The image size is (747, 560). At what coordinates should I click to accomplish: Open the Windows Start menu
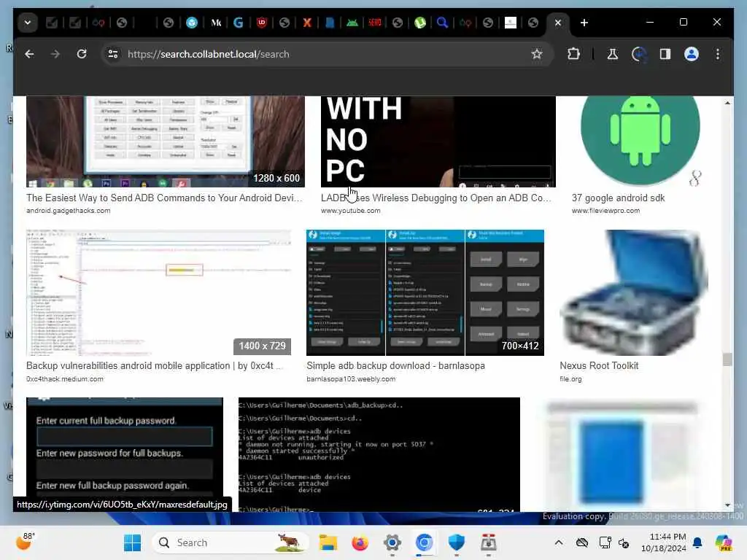[x=132, y=542]
